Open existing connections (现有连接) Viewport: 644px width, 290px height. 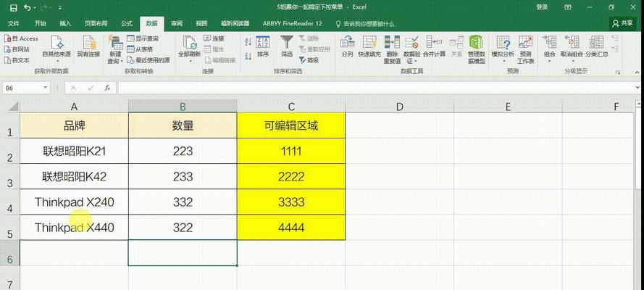tap(88, 46)
